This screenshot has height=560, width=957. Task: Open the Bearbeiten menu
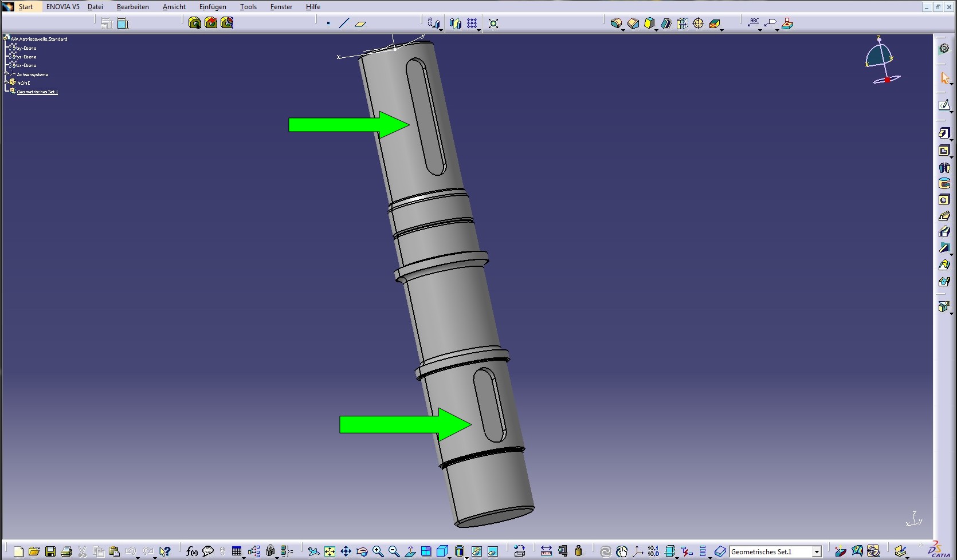[133, 7]
